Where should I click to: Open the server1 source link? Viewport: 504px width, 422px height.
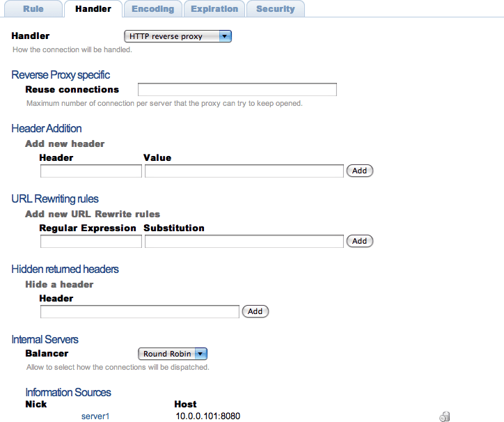click(95, 416)
